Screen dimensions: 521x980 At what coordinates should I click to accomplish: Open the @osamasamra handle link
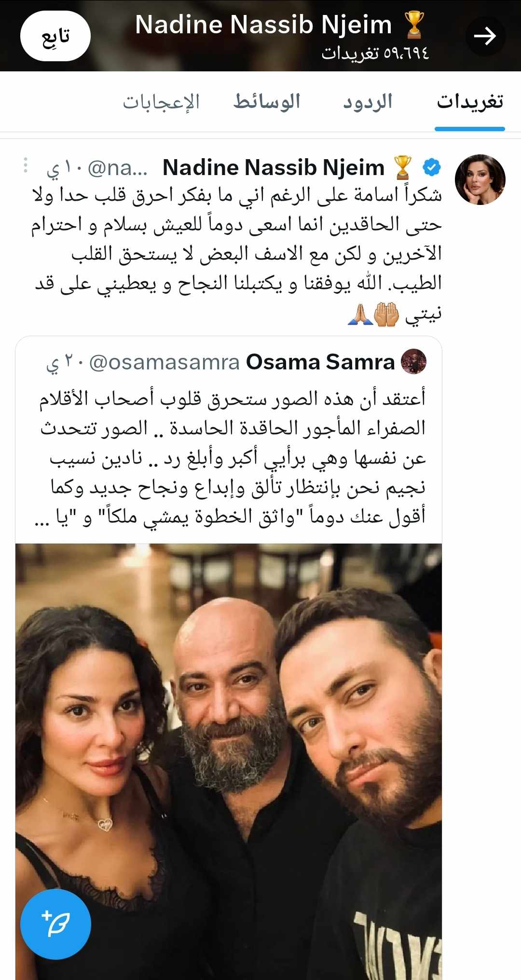coord(165,362)
